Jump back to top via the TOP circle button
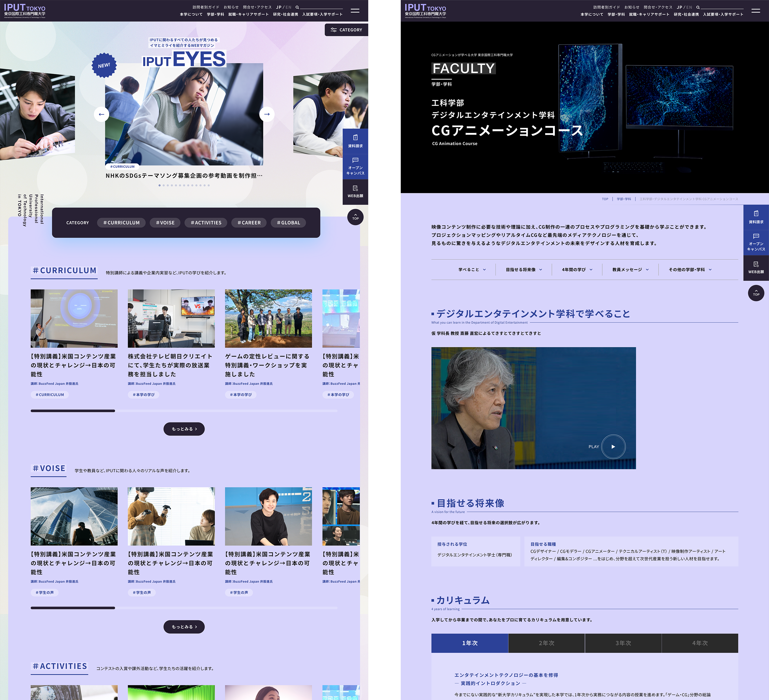This screenshot has height=700, width=769. 356,217
